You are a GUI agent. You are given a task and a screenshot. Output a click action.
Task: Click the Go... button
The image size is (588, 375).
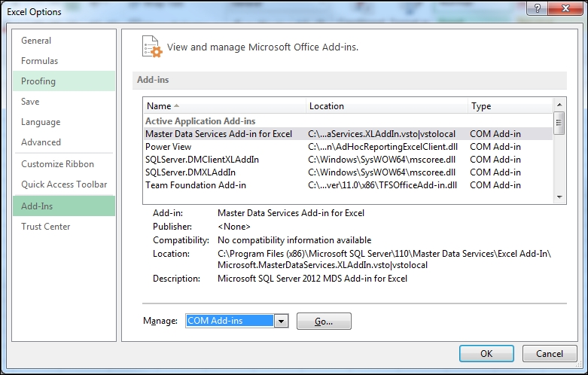coord(324,322)
